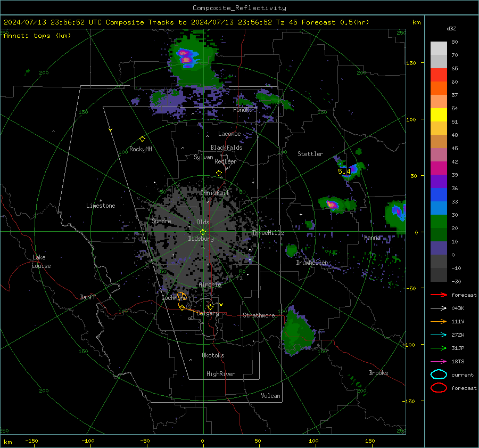Click the yellow diamond marker near RockyMH
This screenshot has width=479, height=448.
click(142, 139)
